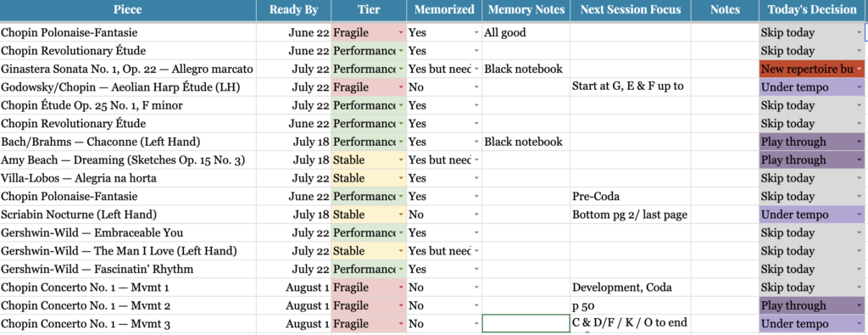
Task: Select the Gershwin-Wild Embraceable You piece cell
Action: coord(128,232)
